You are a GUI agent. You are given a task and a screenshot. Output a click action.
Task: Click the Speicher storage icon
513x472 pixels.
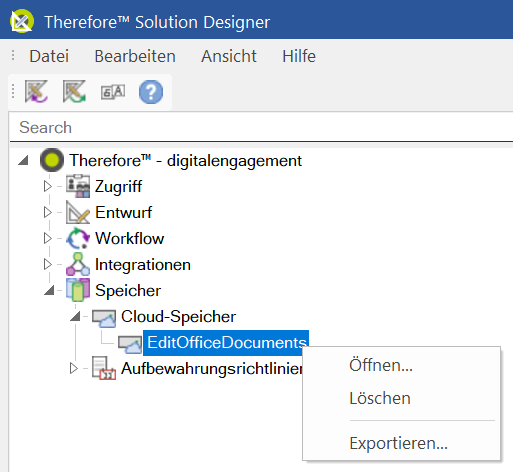(78, 290)
